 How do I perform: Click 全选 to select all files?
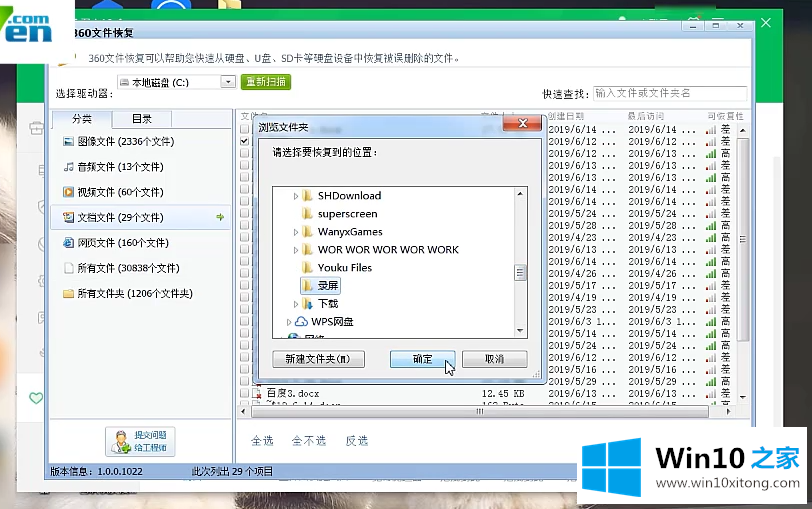click(x=262, y=441)
